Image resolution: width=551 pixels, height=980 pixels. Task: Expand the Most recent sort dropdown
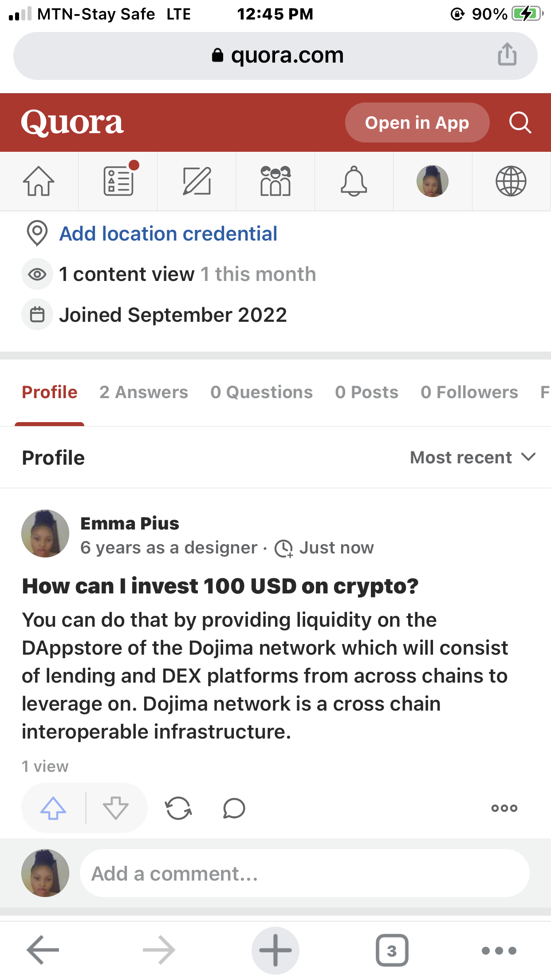[x=473, y=458]
